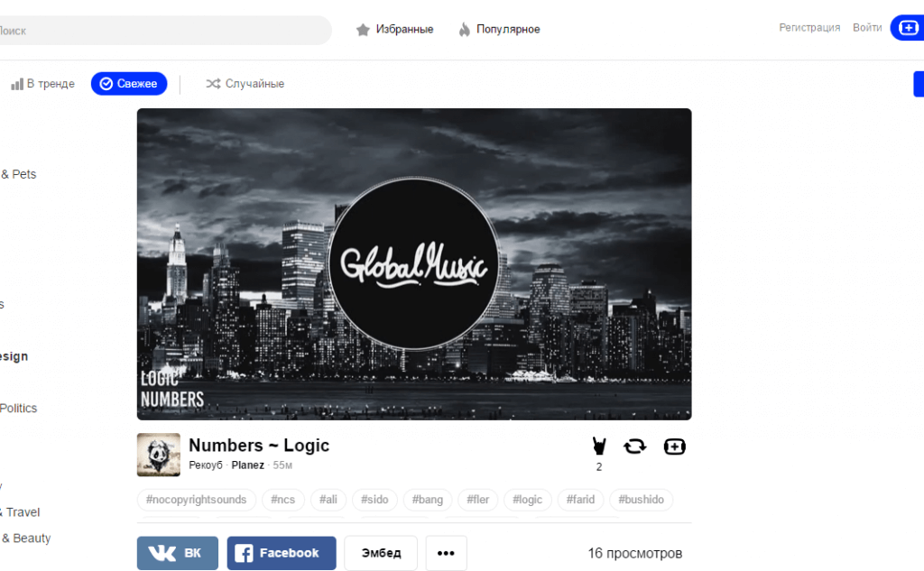Click the #nocopyrightsounds tag
Viewport: 924px width, 571px height.
[x=196, y=500]
